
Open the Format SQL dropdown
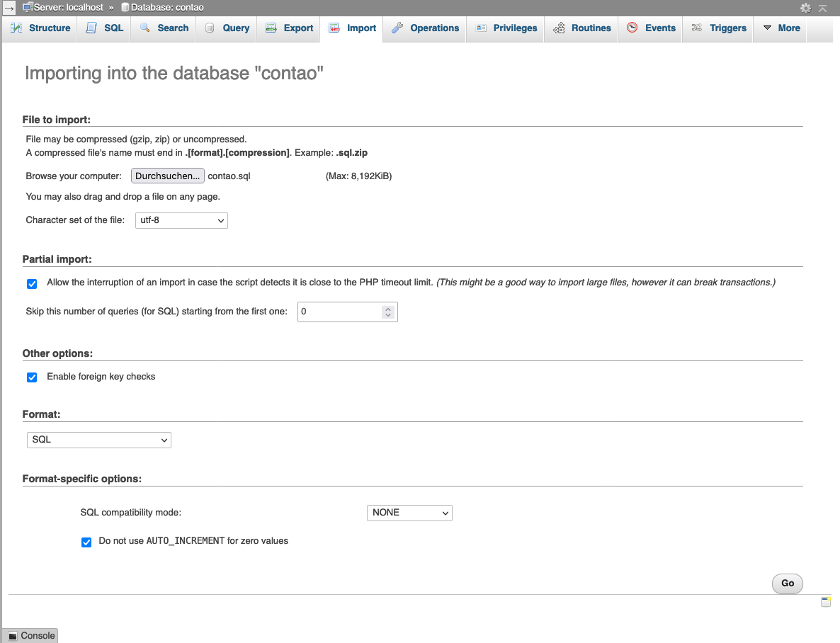click(x=99, y=440)
